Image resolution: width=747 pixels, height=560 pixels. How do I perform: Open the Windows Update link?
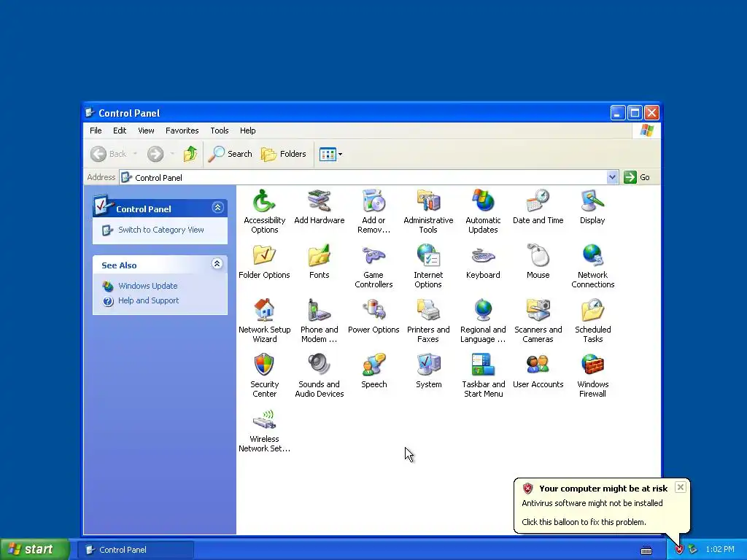click(x=147, y=286)
